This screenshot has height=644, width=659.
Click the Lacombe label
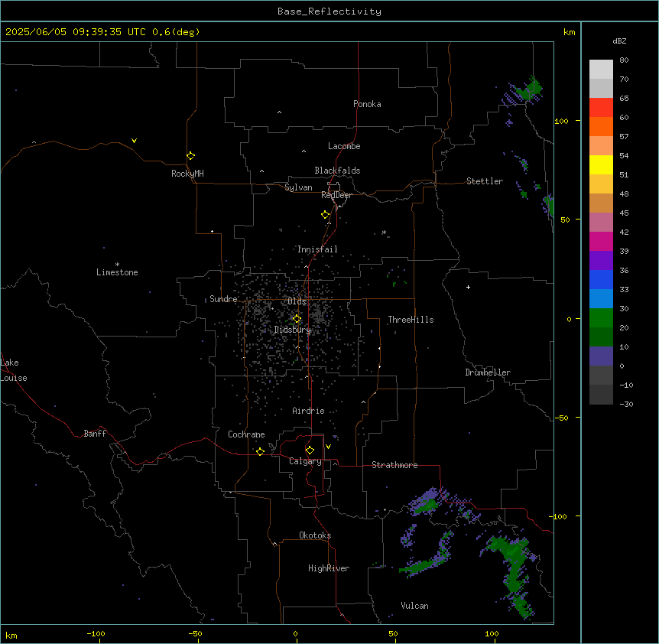pos(344,146)
